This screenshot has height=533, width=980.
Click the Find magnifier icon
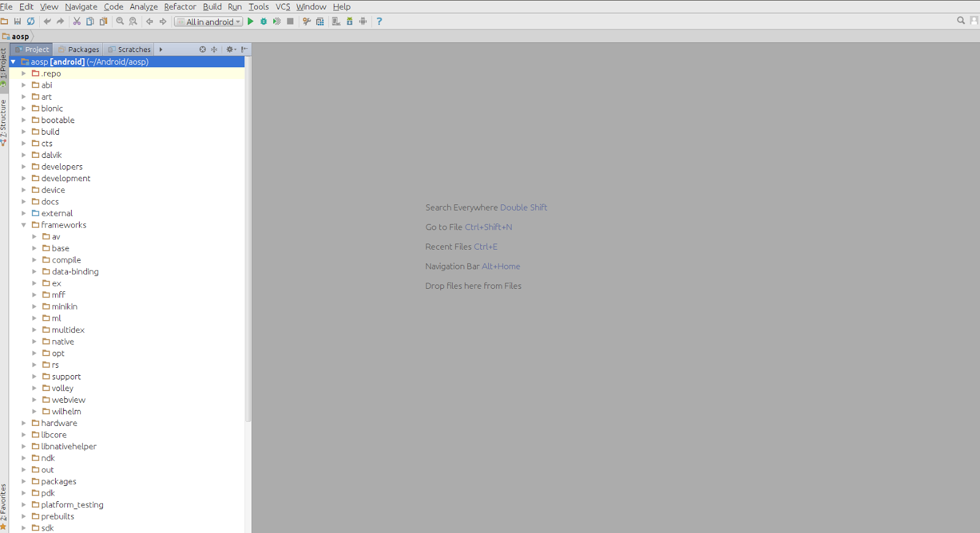point(120,21)
